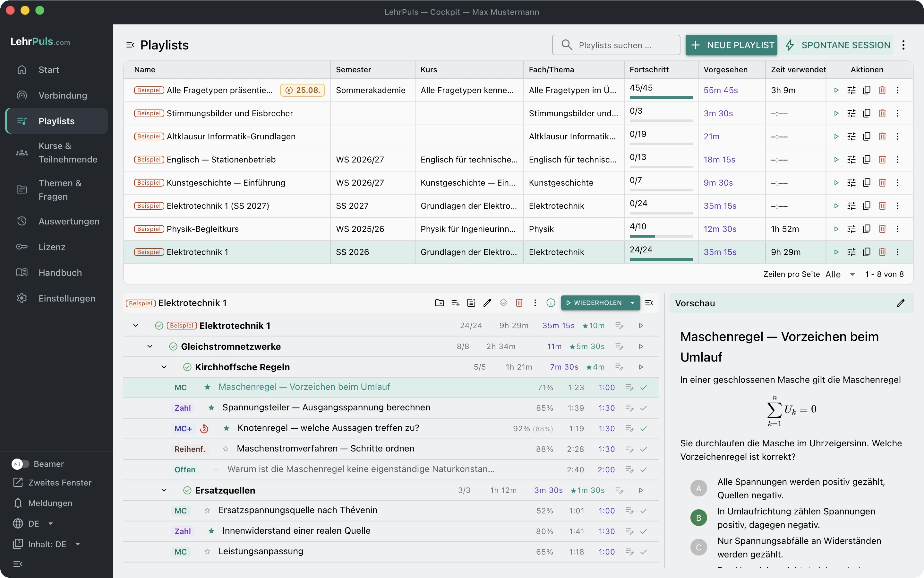Click the add folder icon in playlist toolbar

click(x=440, y=303)
